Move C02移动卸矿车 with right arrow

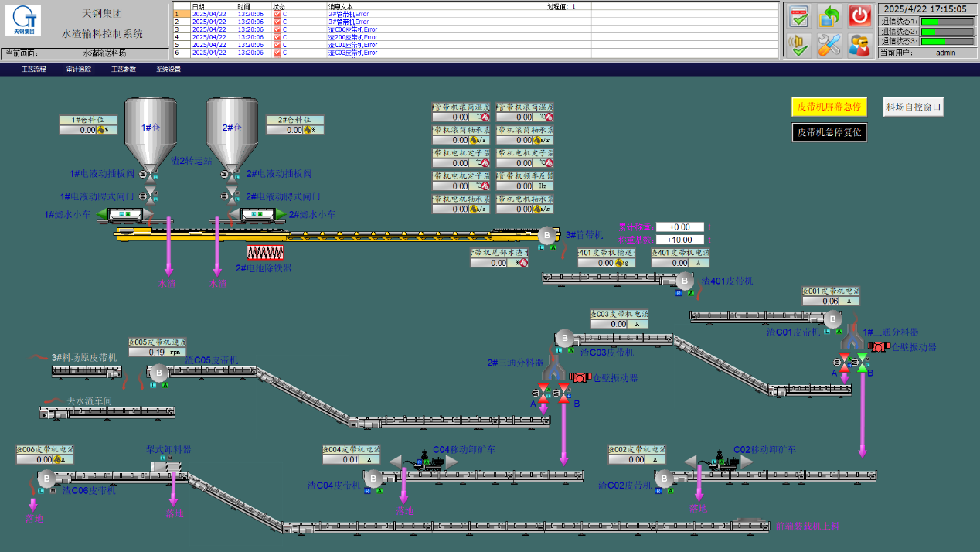(x=747, y=462)
